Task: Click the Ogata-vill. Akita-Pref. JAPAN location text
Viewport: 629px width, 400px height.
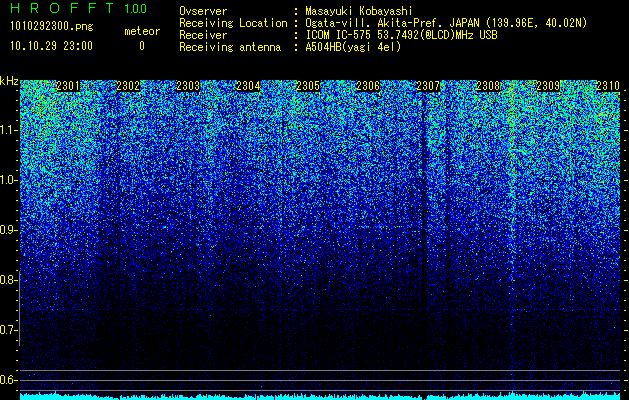Action: click(x=446, y=24)
